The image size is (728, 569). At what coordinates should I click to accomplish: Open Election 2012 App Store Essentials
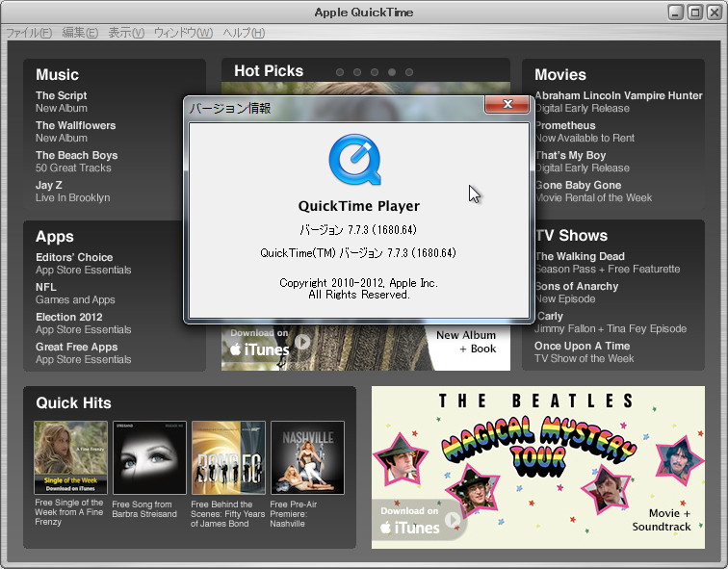[x=84, y=323]
